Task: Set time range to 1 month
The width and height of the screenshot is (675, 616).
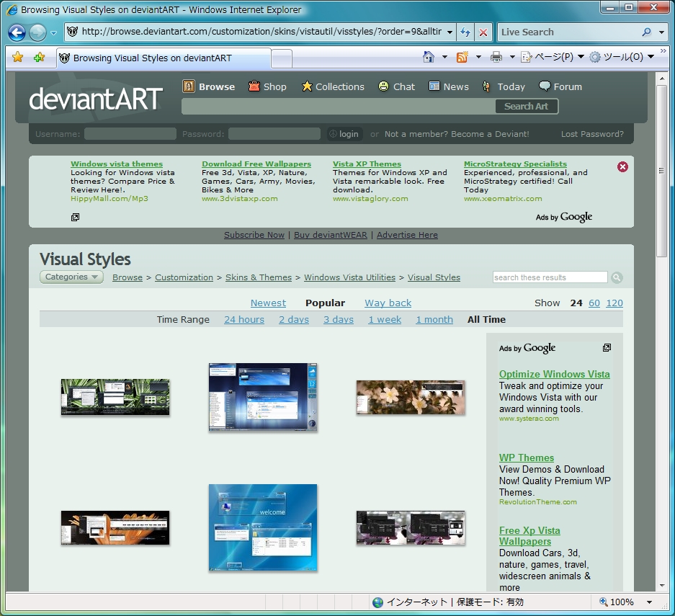Action: [x=434, y=319]
